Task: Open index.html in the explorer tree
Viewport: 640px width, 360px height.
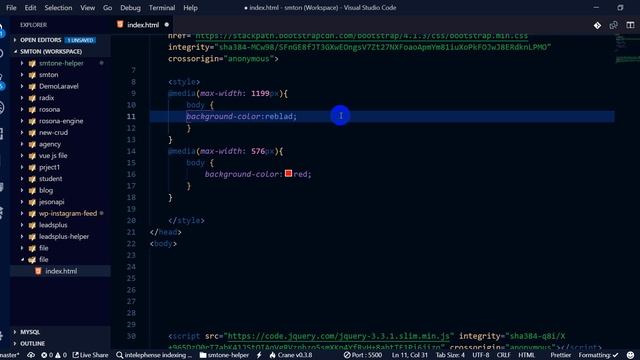Action: [60, 271]
